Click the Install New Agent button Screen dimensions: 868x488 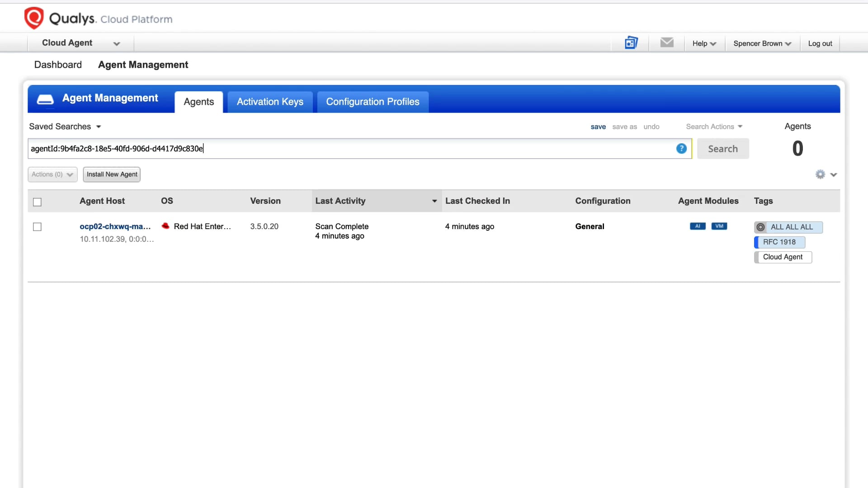[x=112, y=174]
